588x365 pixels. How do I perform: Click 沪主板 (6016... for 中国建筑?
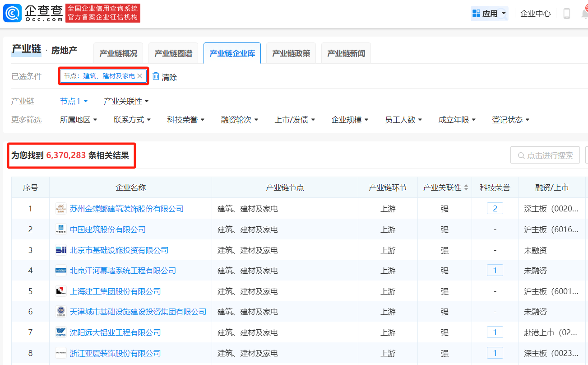point(551,229)
